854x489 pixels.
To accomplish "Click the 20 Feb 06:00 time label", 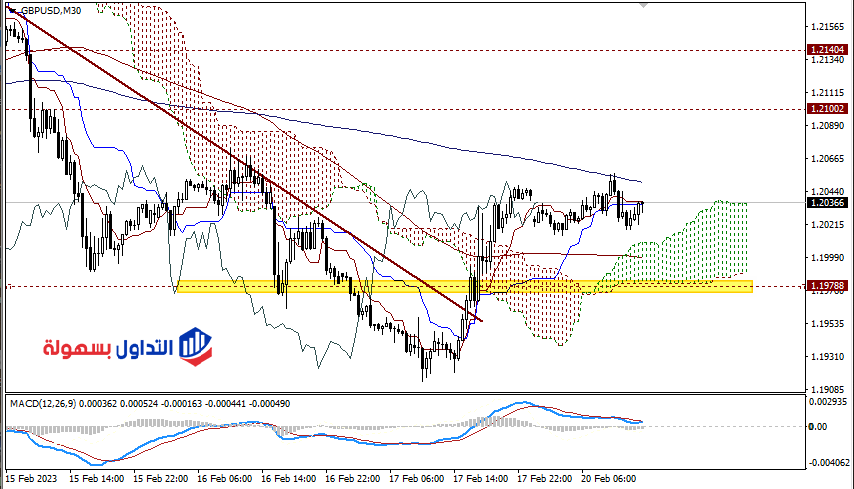I will click(x=610, y=479).
